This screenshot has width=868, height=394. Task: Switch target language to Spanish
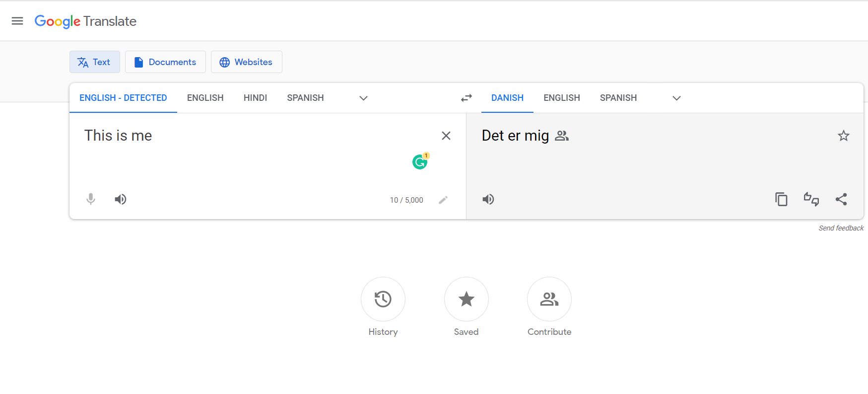[x=618, y=98]
